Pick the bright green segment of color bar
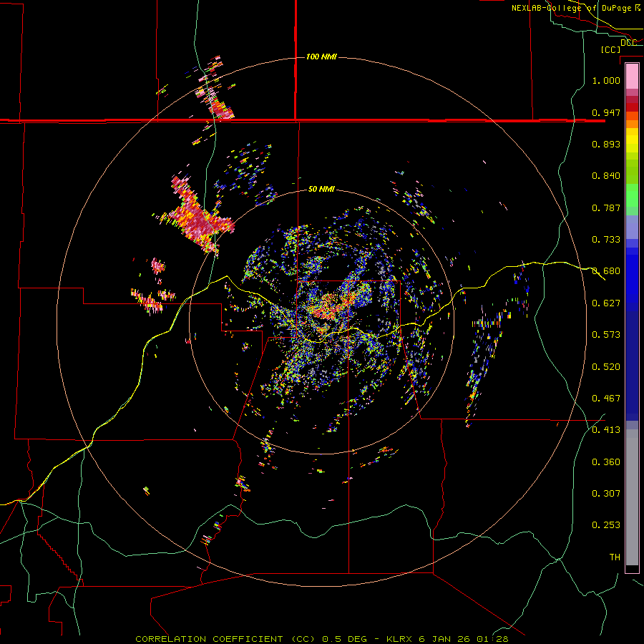 click(632, 195)
